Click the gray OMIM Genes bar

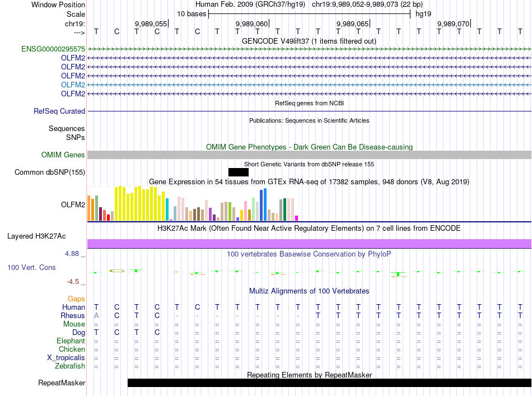[x=309, y=155]
